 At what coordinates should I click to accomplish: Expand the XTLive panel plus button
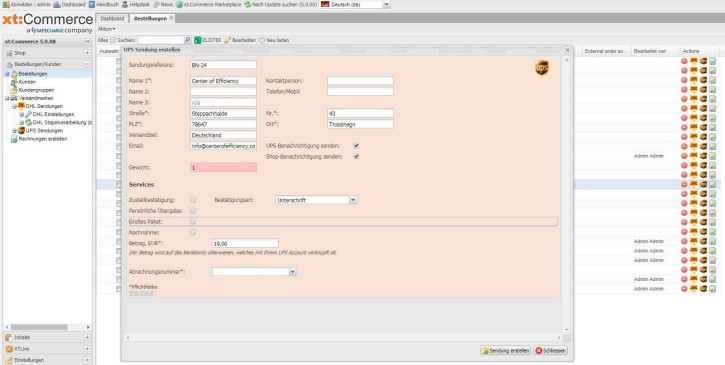[x=87, y=349]
